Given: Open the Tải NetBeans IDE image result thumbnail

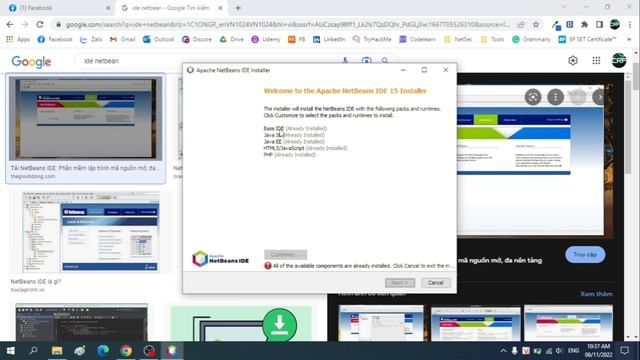Looking at the screenshot, I should pos(86,119).
